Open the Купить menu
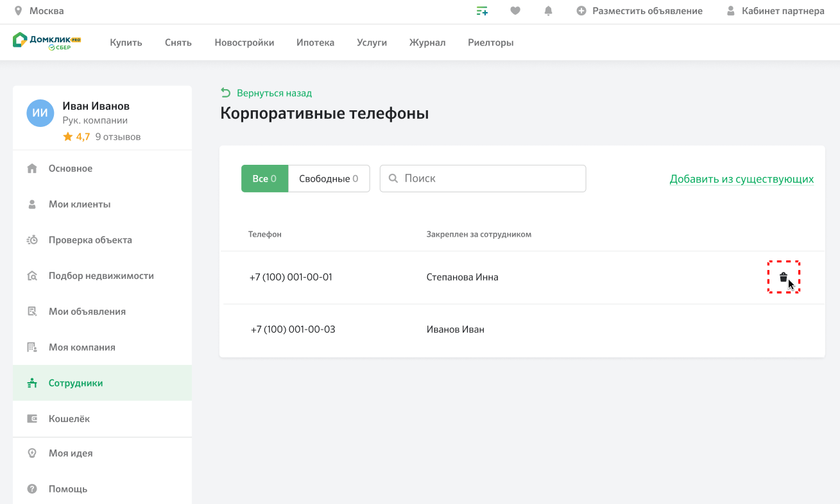This screenshot has width=840, height=504. (126, 43)
